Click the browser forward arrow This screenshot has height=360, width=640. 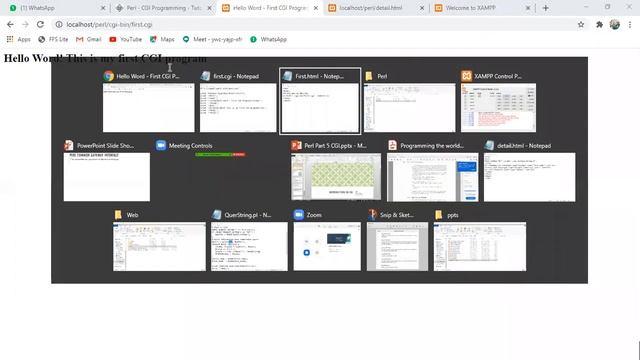click(25, 24)
